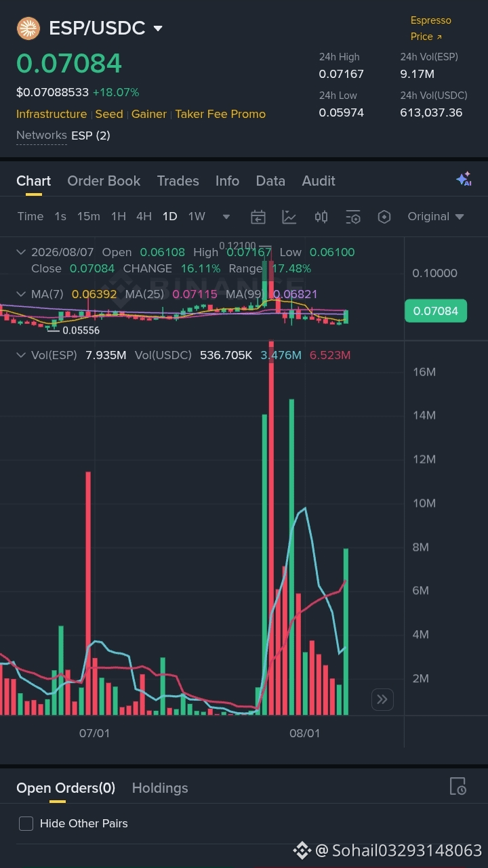The width and height of the screenshot is (488, 868).
Task: Collapse the MA(7) indicator legend row
Action: point(22,294)
